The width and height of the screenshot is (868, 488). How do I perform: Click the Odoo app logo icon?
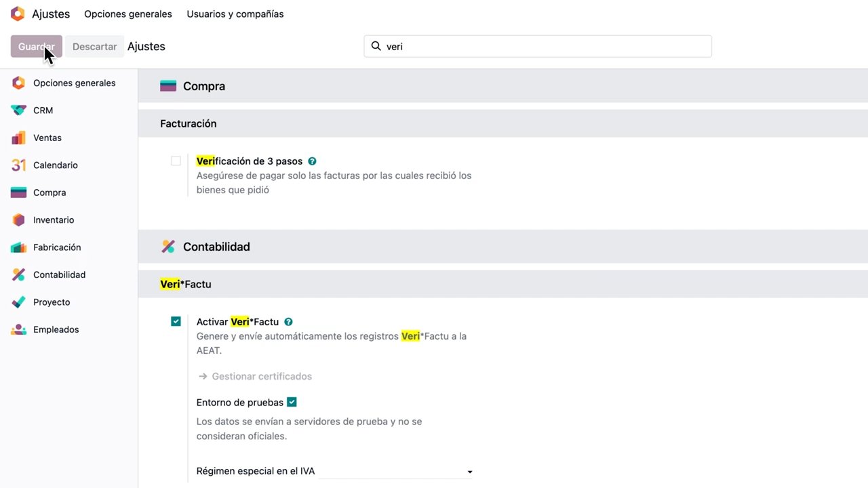18,14
